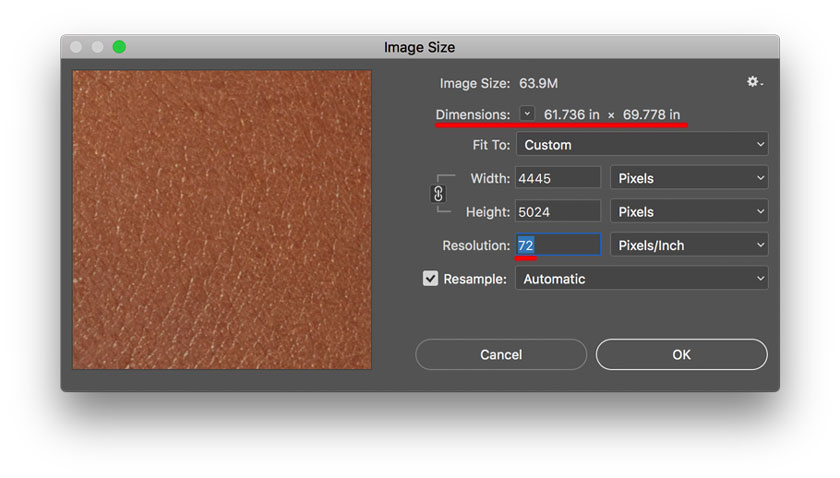This screenshot has height=478, width=840.
Task: Click the minimize button in title bar
Action: point(98,47)
